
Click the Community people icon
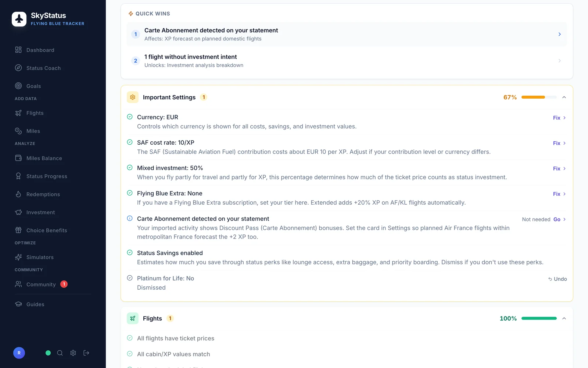click(x=18, y=284)
